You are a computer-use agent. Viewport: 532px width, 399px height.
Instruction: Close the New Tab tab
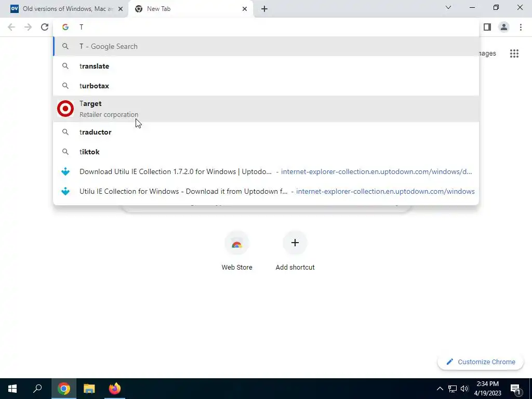pos(245,9)
